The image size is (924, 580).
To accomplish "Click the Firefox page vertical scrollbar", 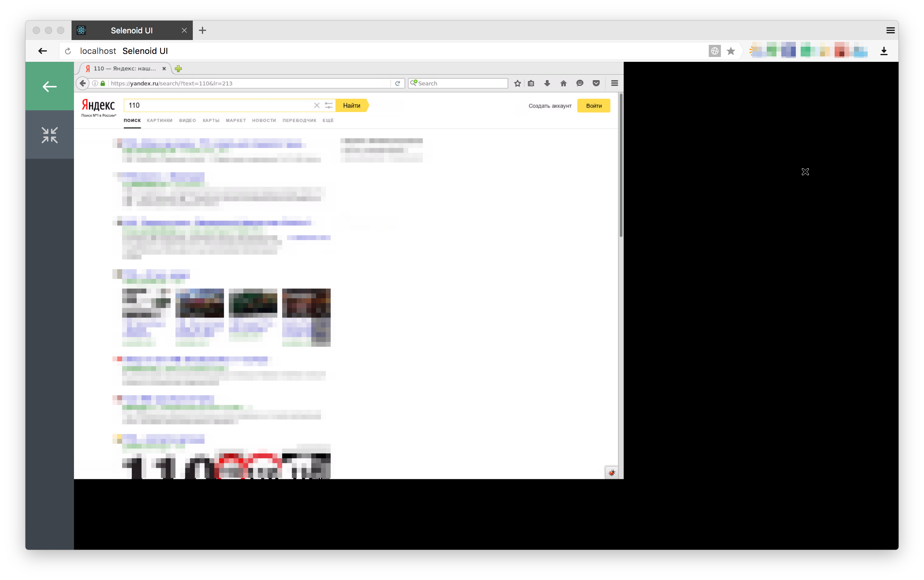I will tap(621, 165).
